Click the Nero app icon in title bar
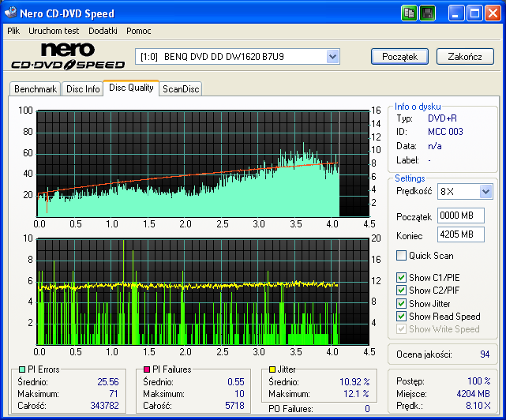This screenshot has height=420, width=506. (x=10, y=13)
